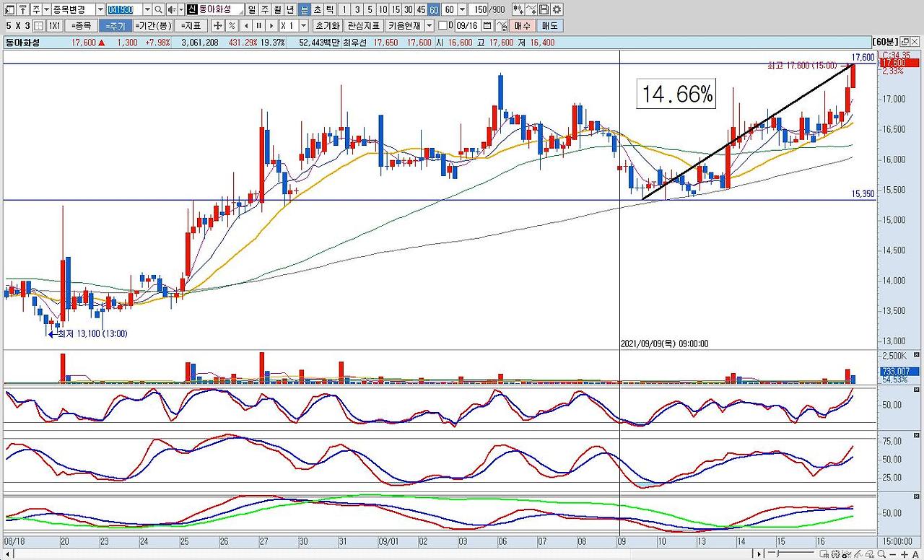Click the bottom toolbar gear settings icon
Screen dimensions: 924x560
click(x=835, y=554)
